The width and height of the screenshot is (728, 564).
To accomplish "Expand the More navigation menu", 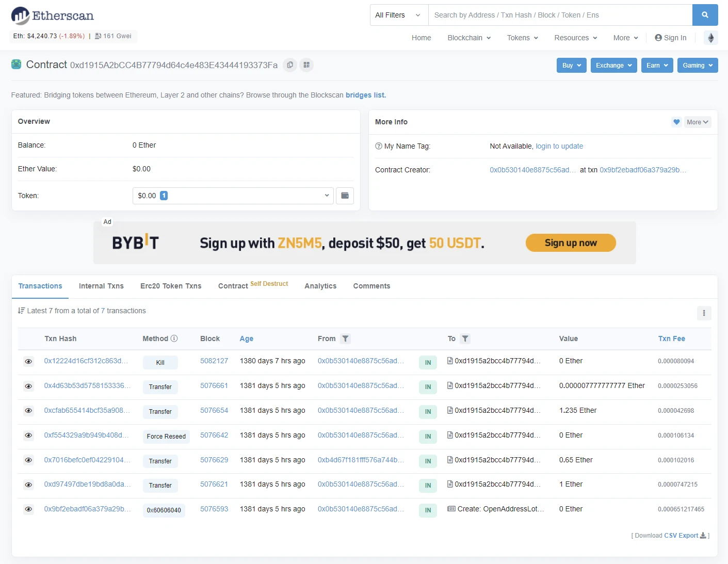I will pyautogui.click(x=625, y=38).
